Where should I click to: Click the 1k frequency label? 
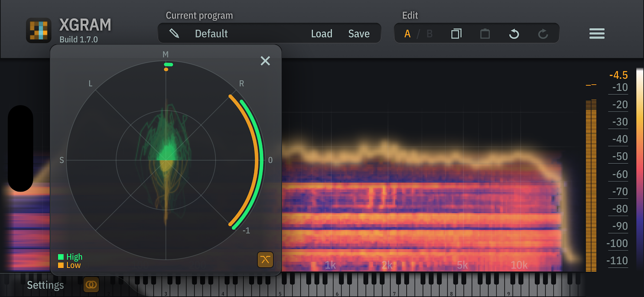coord(330,265)
